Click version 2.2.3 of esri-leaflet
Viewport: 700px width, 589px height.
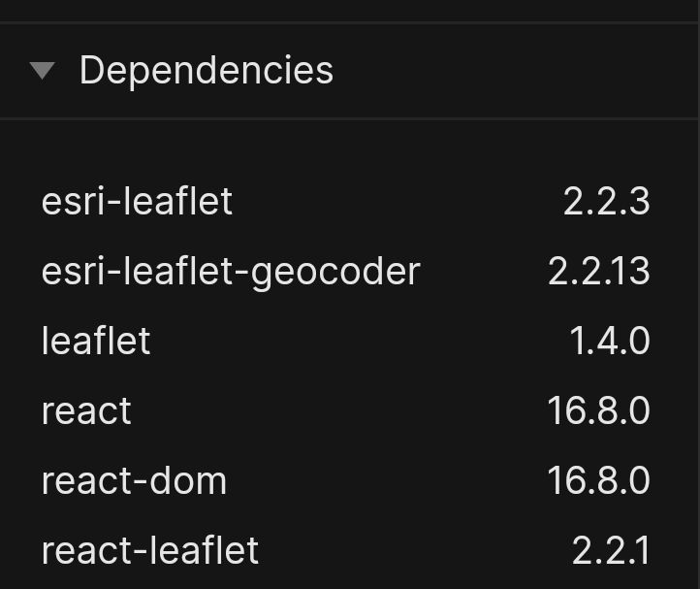pos(606,201)
